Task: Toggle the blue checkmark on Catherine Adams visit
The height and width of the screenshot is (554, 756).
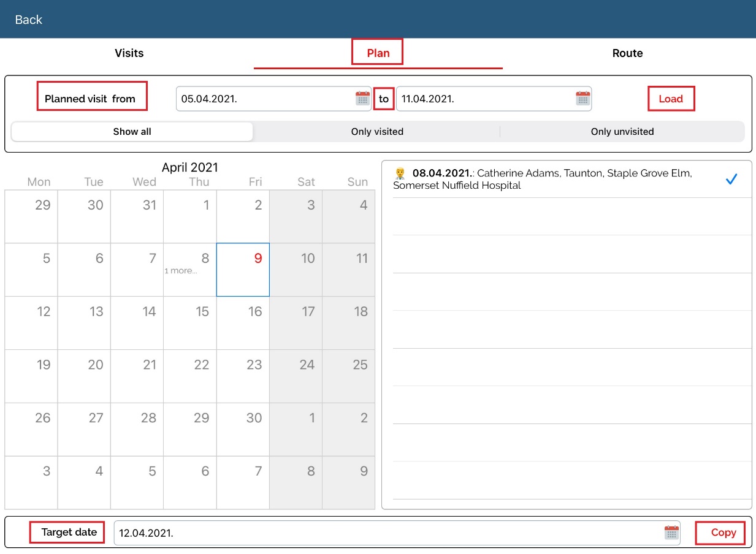Action: click(731, 179)
